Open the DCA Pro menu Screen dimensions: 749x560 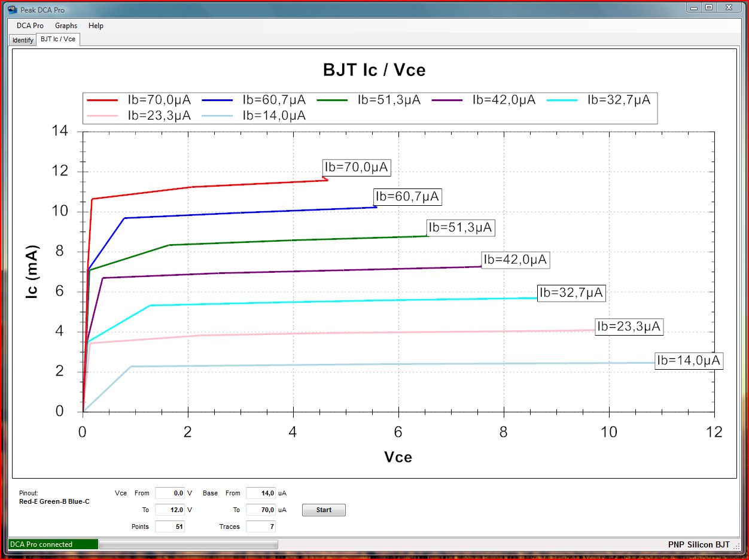[x=30, y=26]
